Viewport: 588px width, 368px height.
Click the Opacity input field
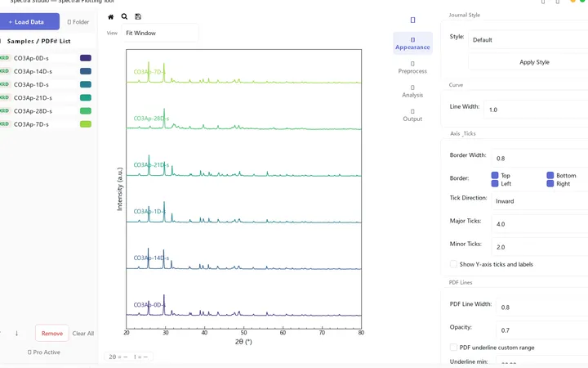(x=542, y=330)
